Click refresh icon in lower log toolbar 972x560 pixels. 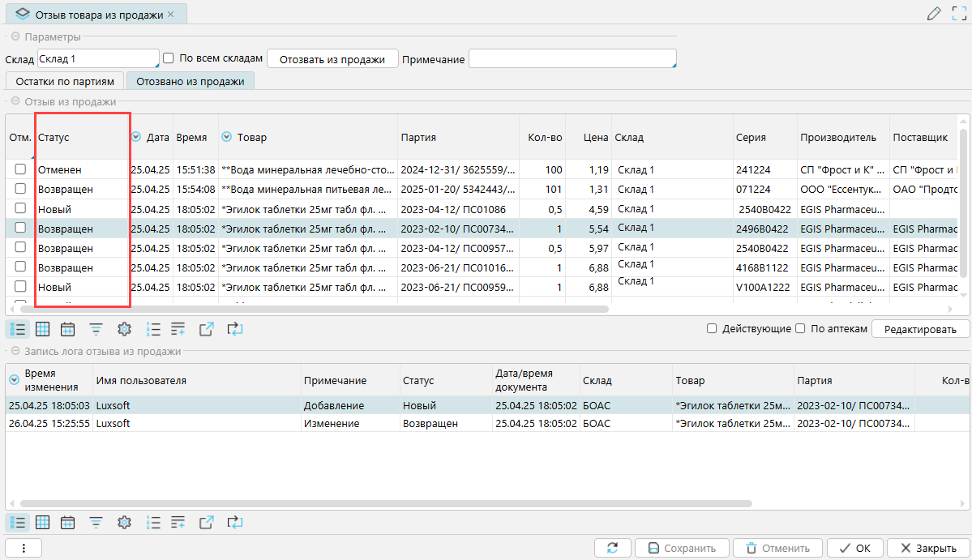(234, 523)
